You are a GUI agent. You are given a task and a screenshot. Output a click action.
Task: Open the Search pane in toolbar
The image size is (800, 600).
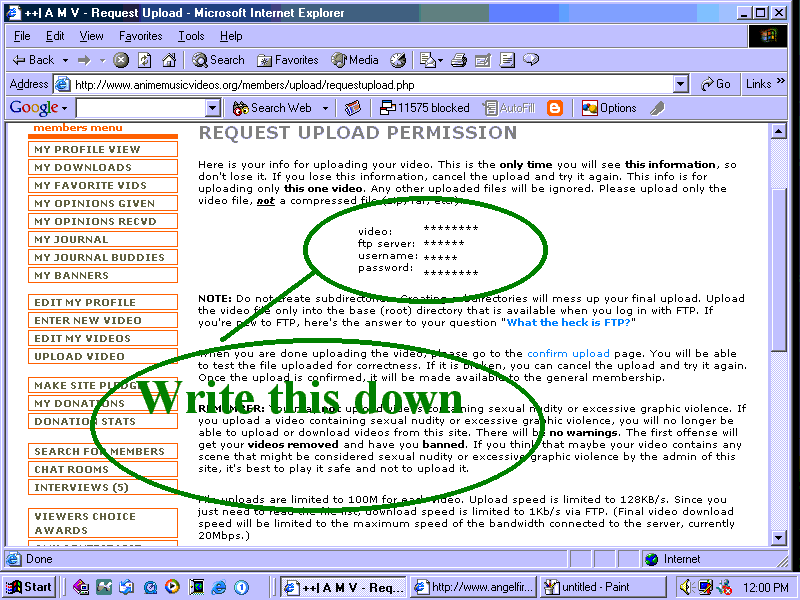tap(218, 60)
